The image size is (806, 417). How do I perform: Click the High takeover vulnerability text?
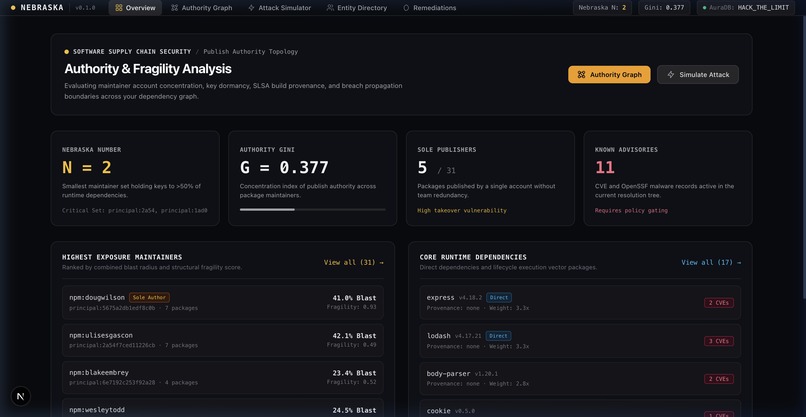(x=462, y=210)
